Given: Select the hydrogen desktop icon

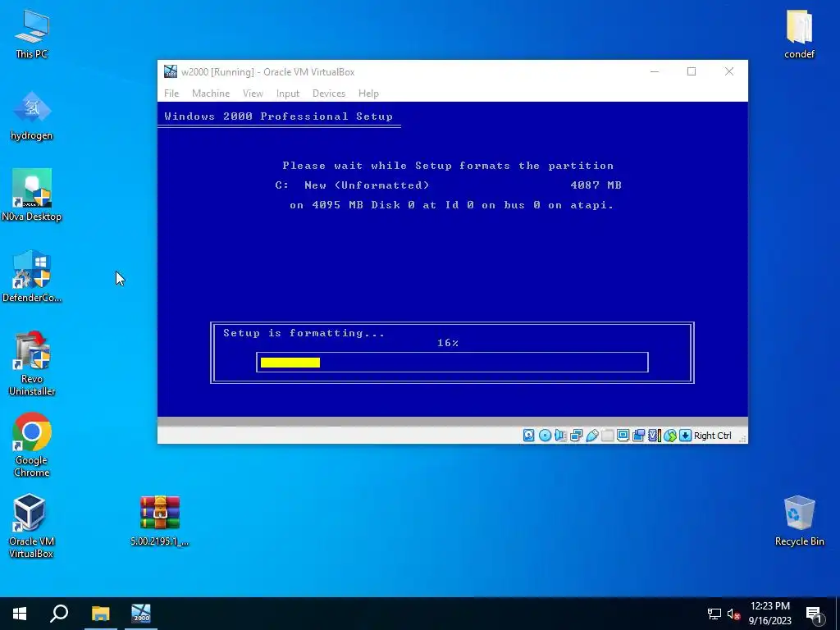Looking at the screenshot, I should click(32, 115).
